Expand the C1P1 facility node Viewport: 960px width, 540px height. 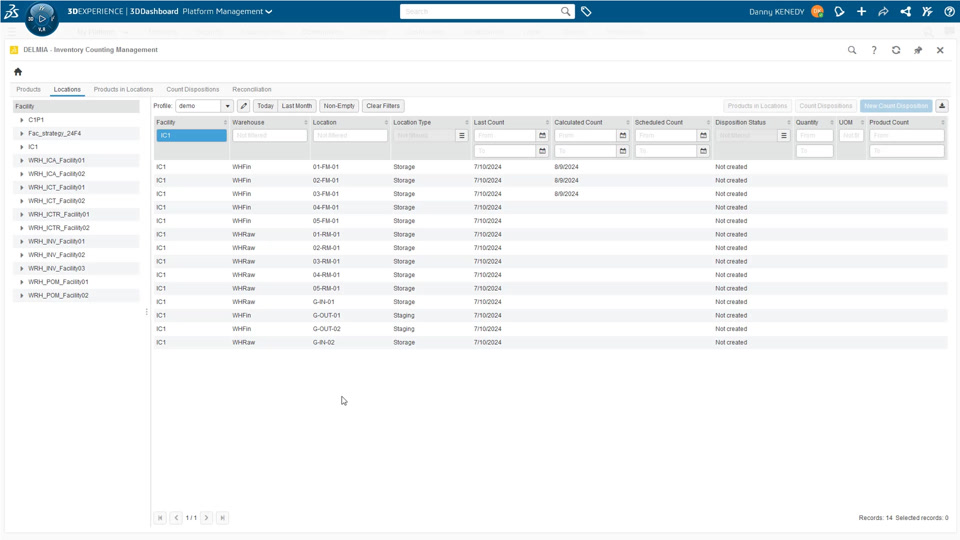click(22, 120)
